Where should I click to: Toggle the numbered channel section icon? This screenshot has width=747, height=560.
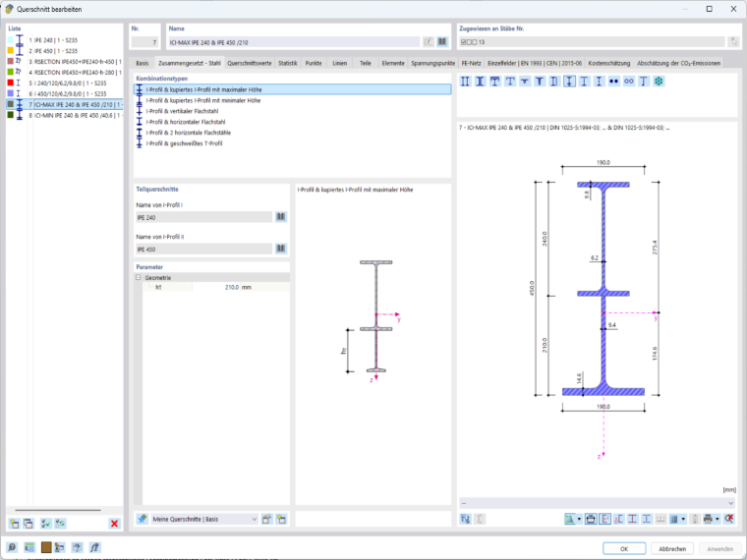619,519
